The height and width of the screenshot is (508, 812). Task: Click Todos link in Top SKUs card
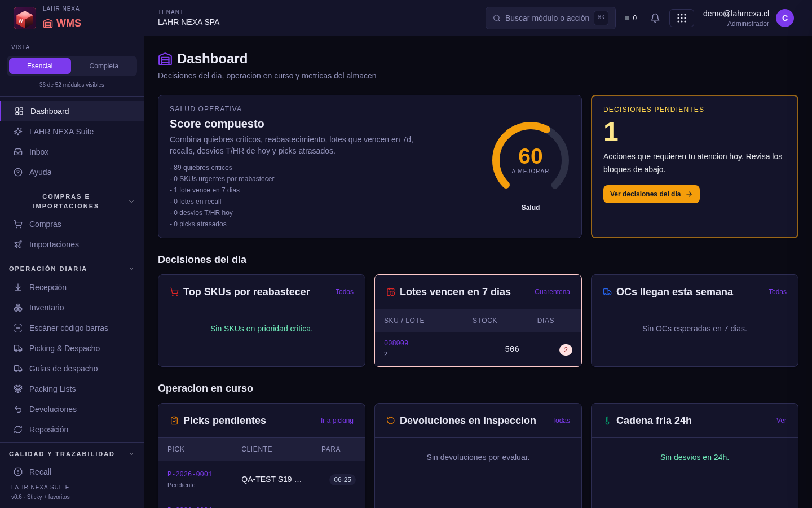(345, 292)
